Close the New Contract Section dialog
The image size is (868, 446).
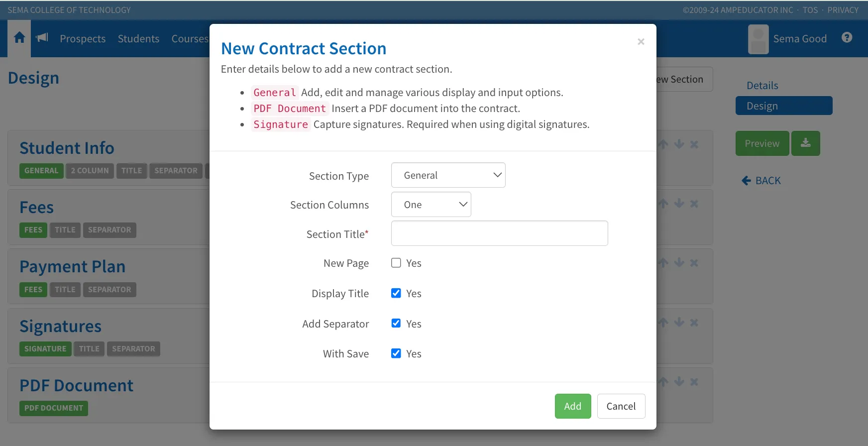641,42
